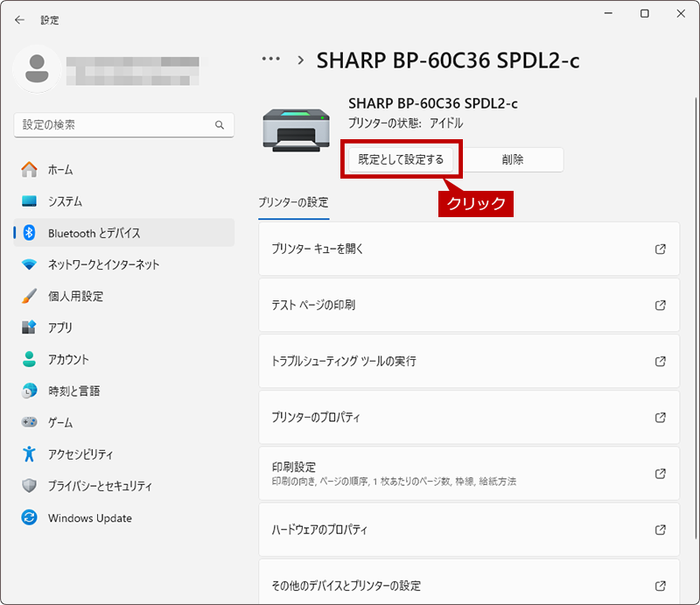Click the search magnifier icon
The height and width of the screenshot is (605, 700).
tap(220, 125)
